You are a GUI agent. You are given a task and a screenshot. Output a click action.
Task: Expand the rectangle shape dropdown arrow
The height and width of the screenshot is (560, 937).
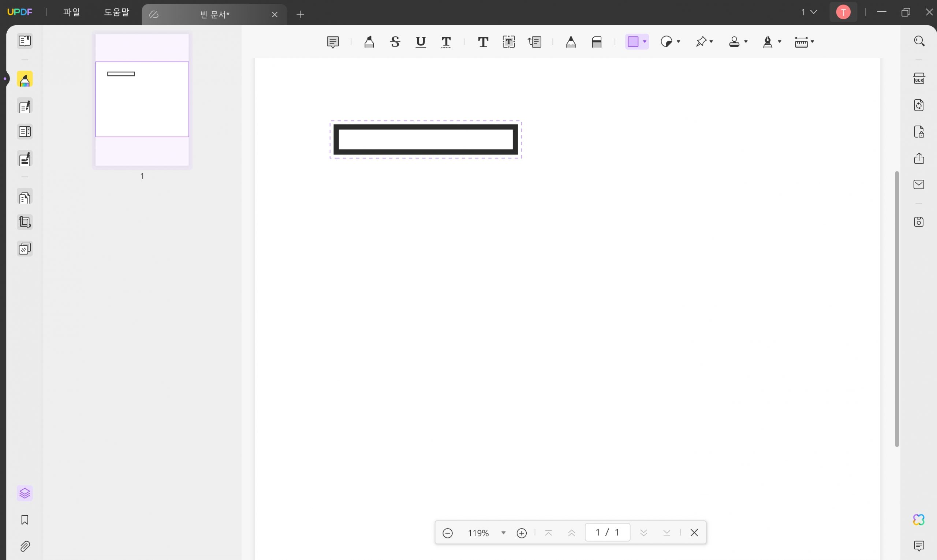point(645,42)
